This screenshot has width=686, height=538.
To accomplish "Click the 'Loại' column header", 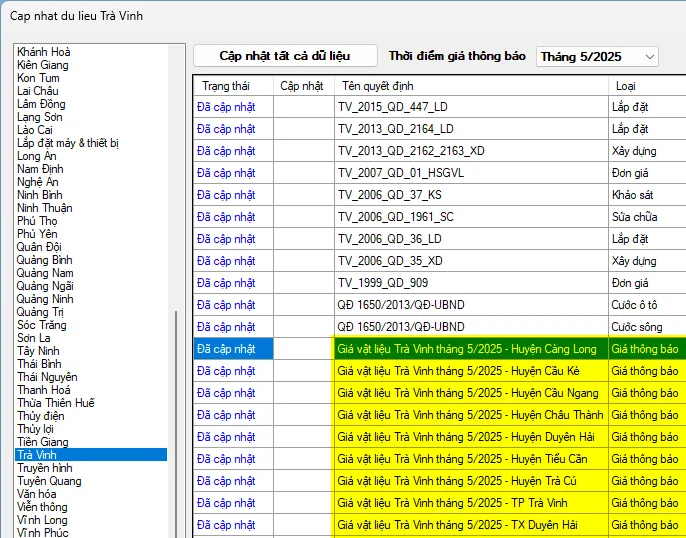I will click(625, 86).
